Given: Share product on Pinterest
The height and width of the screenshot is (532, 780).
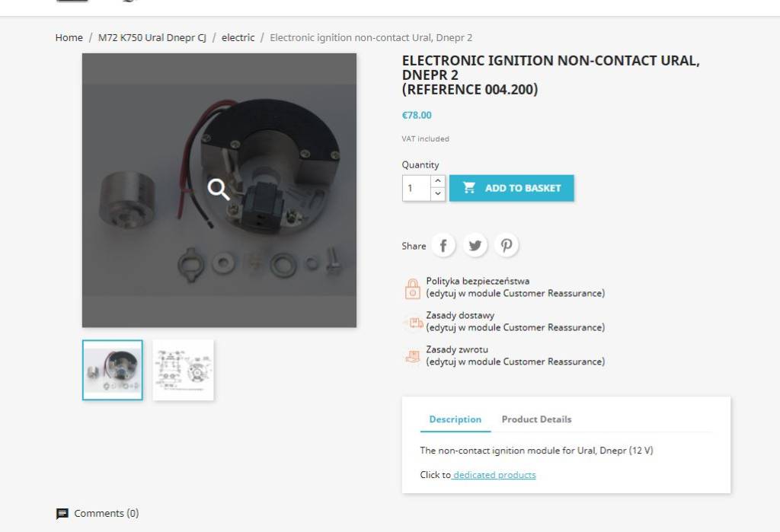Looking at the screenshot, I should coord(507,245).
